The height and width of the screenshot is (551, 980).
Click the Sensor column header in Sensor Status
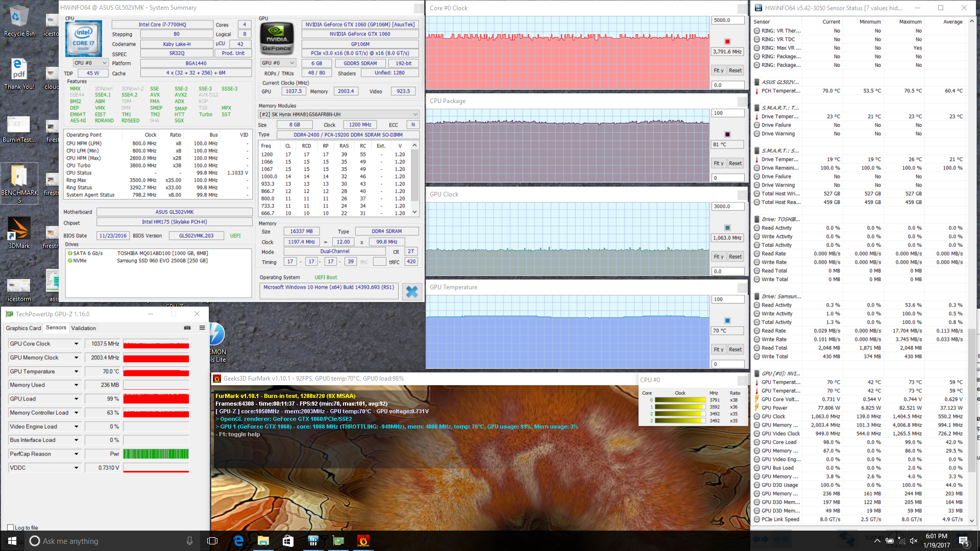pyautogui.click(x=762, y=22)
